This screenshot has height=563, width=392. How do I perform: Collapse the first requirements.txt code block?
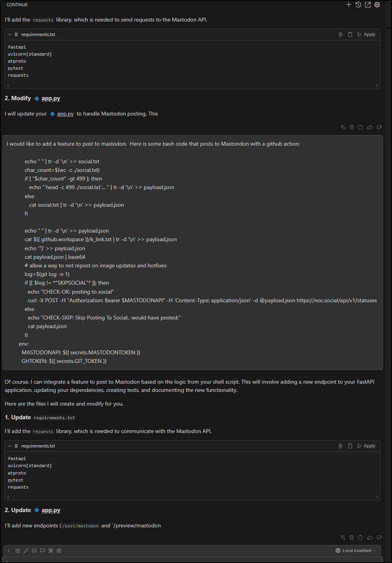[x=9, y=34]
